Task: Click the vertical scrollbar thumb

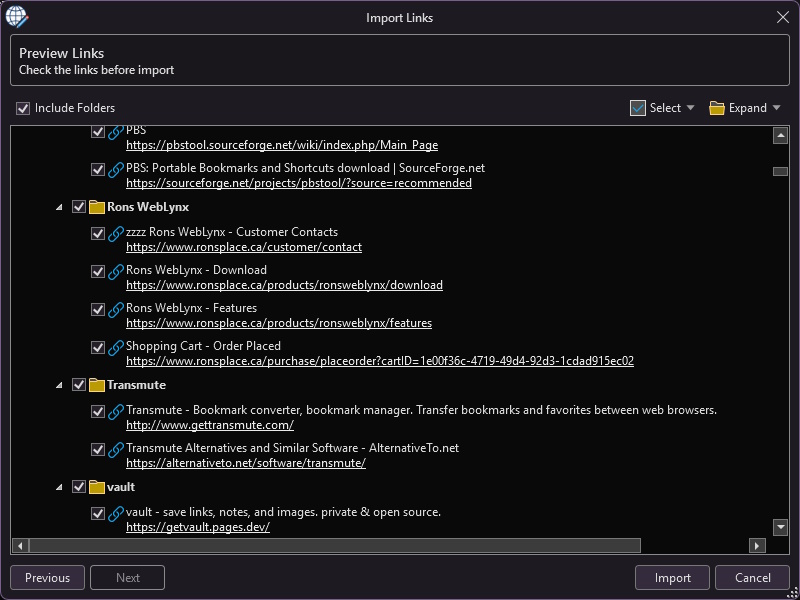Action: pyautogui.click(x=780, y=171)
